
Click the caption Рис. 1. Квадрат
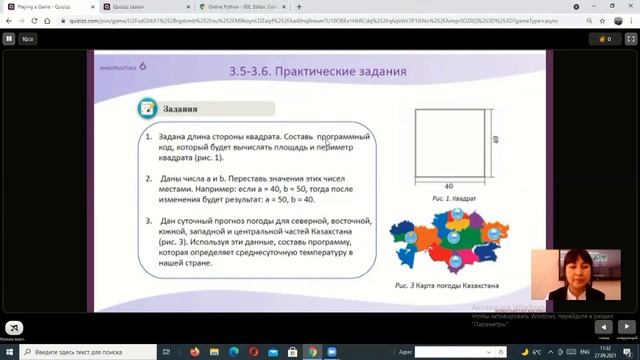[x=454, y=198]
